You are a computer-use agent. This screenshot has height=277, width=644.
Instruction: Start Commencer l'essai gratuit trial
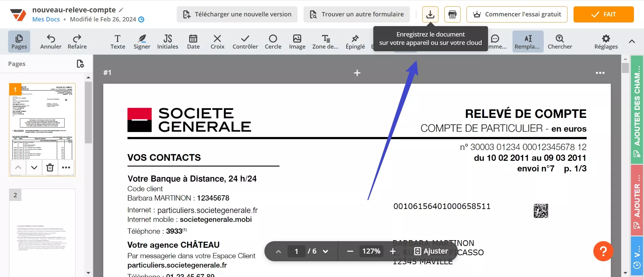517,14
